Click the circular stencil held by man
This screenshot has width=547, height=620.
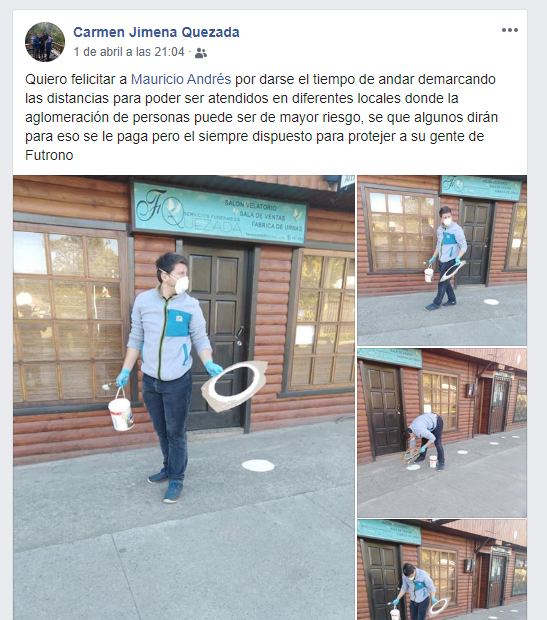tap(233, 385)
